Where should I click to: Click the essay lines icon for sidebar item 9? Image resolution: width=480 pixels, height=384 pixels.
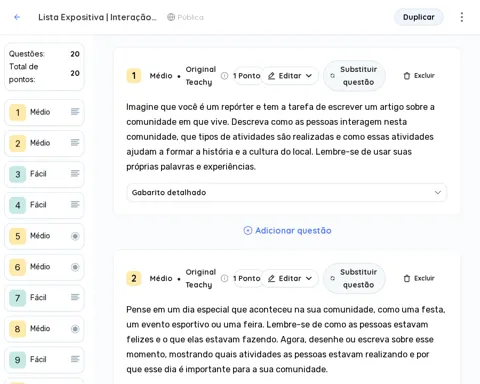tap(75, 359)
